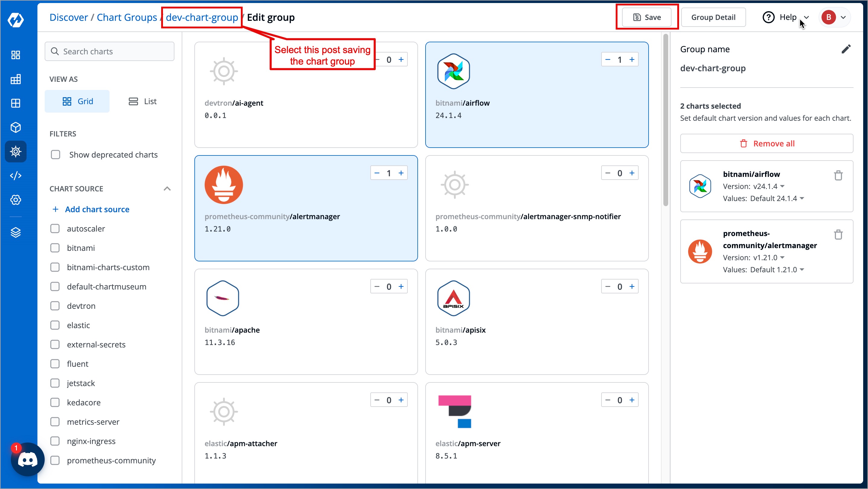Open the Chart Store sidebar icon

coord(15,151)
